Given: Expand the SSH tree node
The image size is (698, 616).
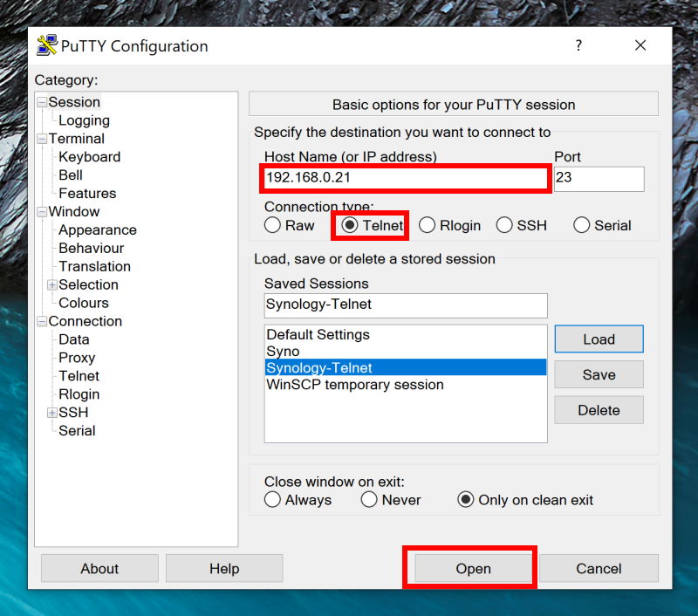Looking at the screenshot, I should pyautogui.click(x=52, y=413).
